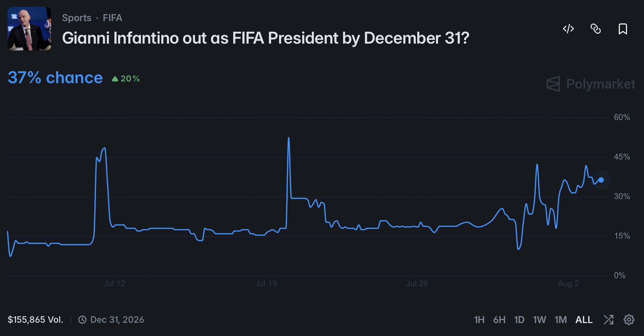Open the FIFA tag link
This screenshot has width=644, height=336.
(112, 18)
